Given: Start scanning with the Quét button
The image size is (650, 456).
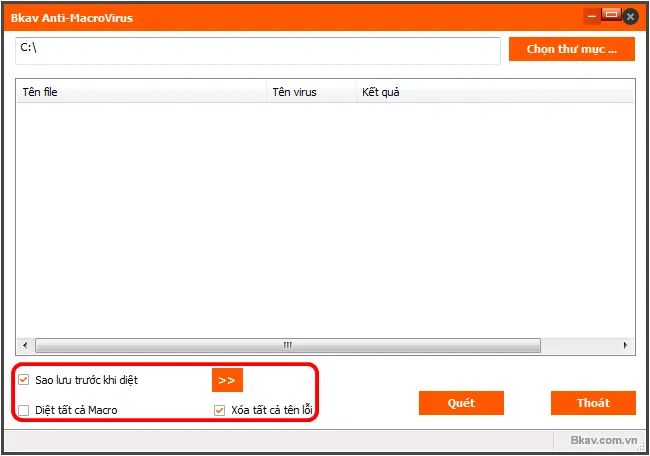Looking at the screenshot, I should [x=461, y=403].
